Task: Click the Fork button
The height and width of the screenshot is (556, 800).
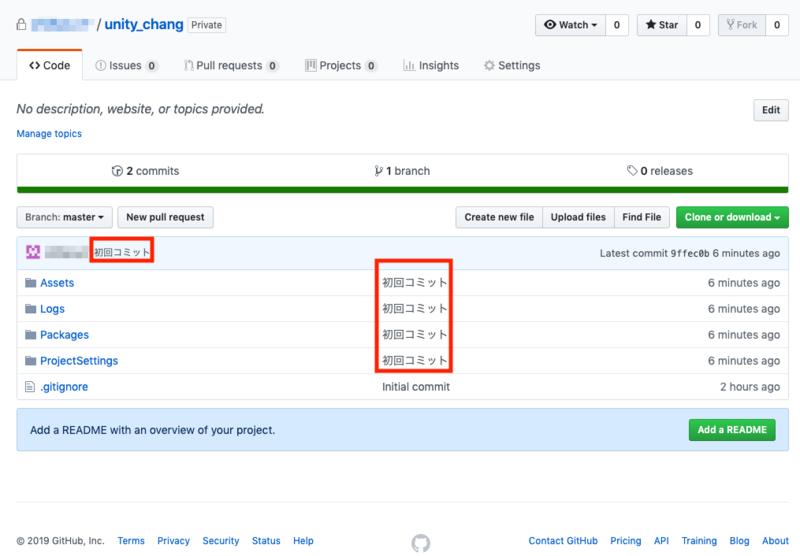Action: pos(742,25)
